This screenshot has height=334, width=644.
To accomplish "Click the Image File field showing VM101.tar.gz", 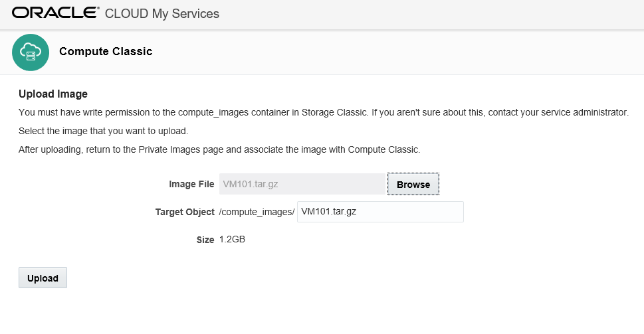I will click(x=302, y=184).
